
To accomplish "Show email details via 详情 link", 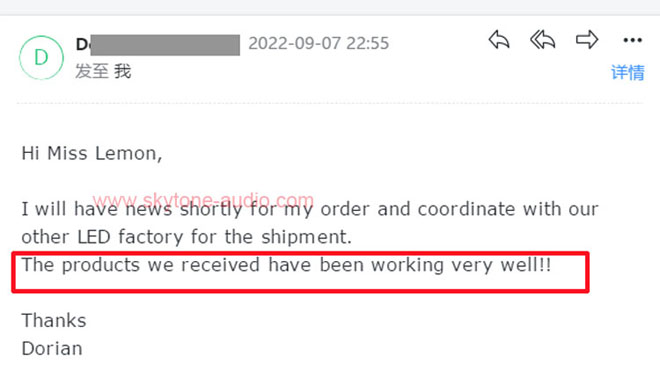I will 628,72.
